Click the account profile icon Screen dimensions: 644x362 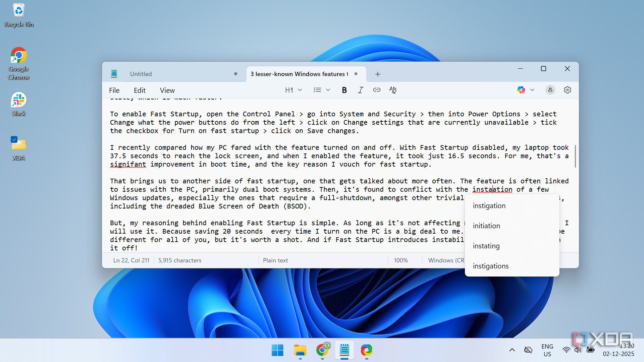(550, 90)
